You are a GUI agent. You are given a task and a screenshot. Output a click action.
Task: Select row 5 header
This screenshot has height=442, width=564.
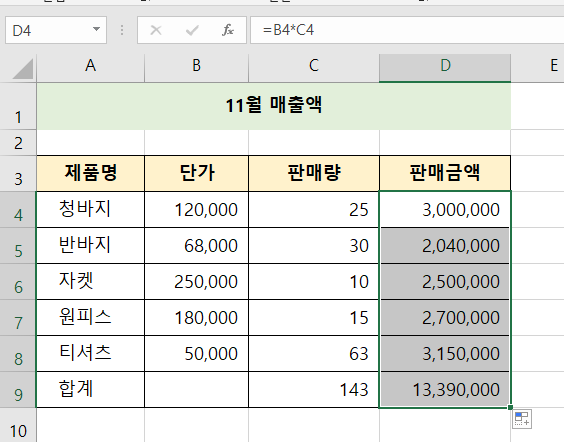click(18, 245)
